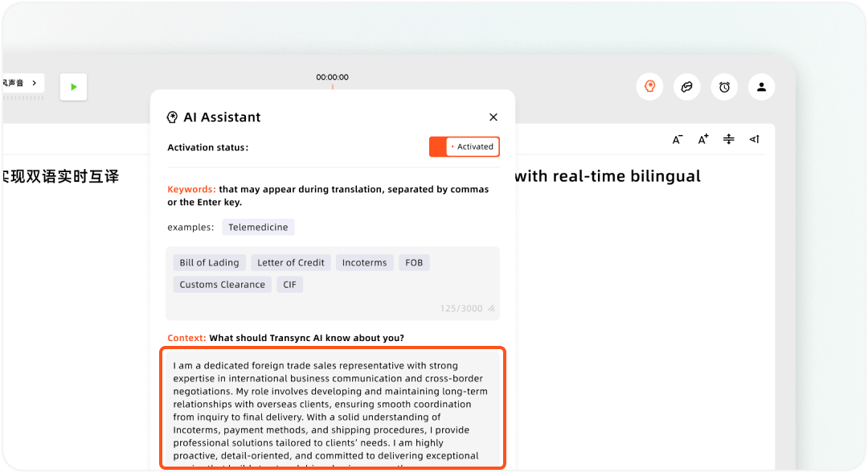Click the Chinese transcript text on the left
Screen dimensions: 868x473
coord(61,177)
